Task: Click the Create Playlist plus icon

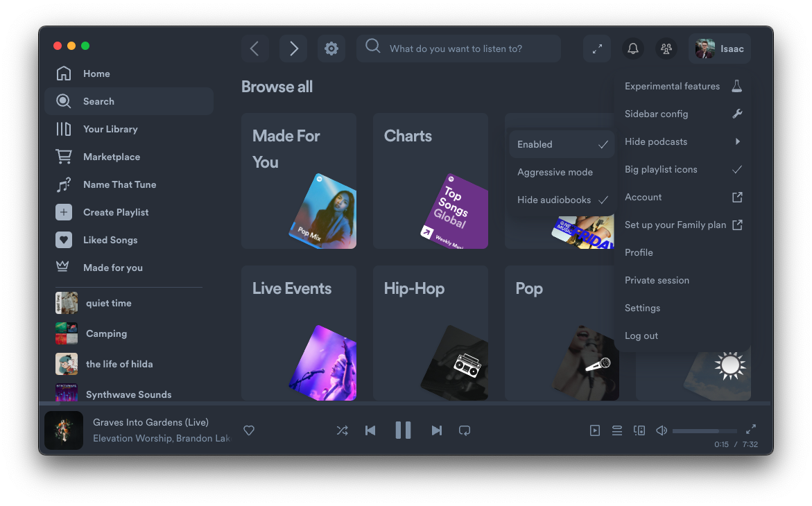Action: point(64,212)
